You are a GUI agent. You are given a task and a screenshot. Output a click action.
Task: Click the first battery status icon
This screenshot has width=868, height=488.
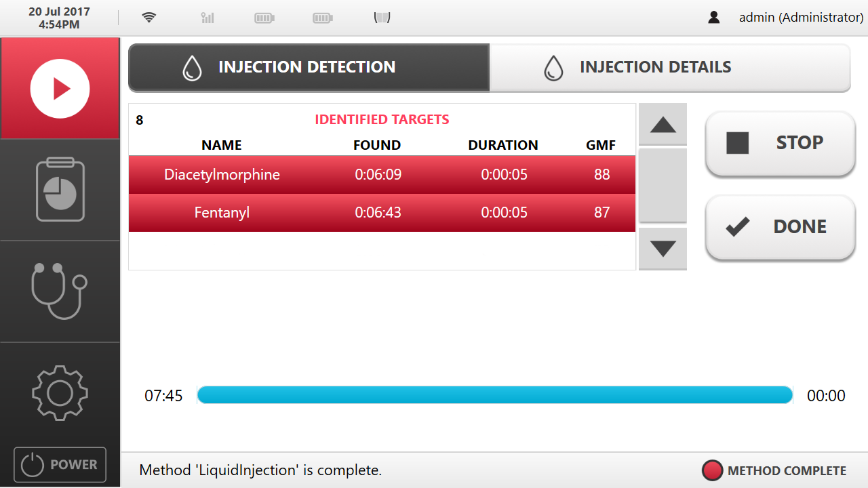point(264,18)
